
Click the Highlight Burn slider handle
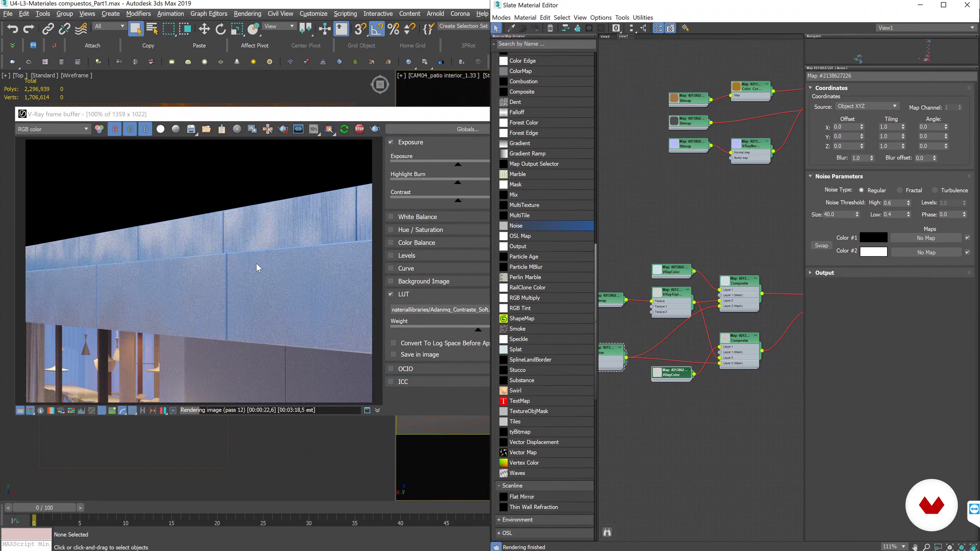[458, 183]
